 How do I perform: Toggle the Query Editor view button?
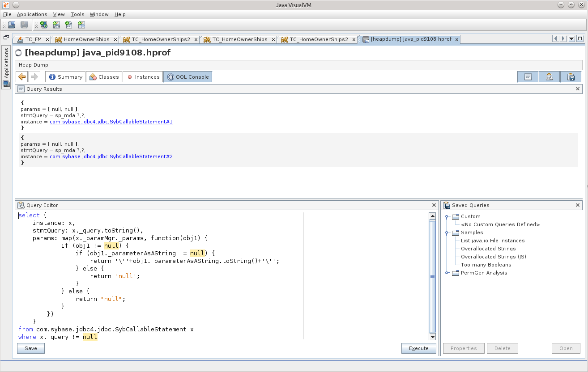point(549,77)
